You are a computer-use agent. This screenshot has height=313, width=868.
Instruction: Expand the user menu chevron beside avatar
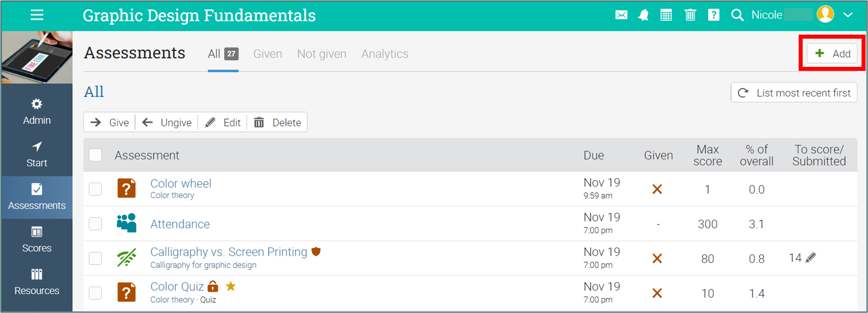[848, 15]
